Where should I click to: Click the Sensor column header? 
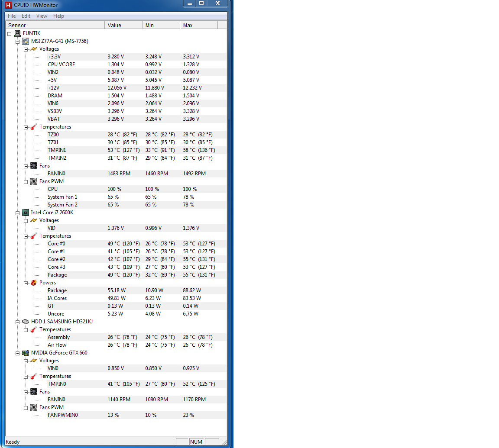[x=55, y=26]
